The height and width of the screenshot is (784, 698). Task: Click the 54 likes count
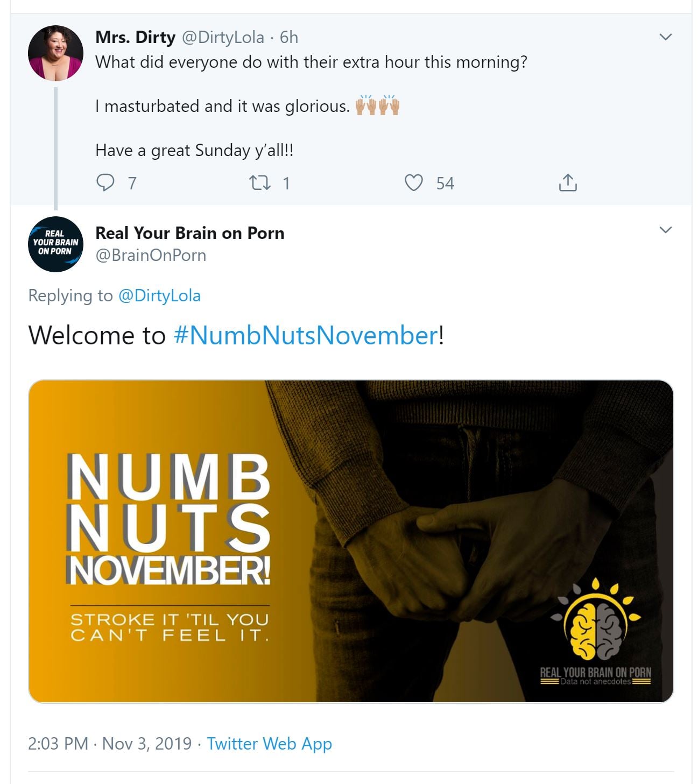[445, 183]
